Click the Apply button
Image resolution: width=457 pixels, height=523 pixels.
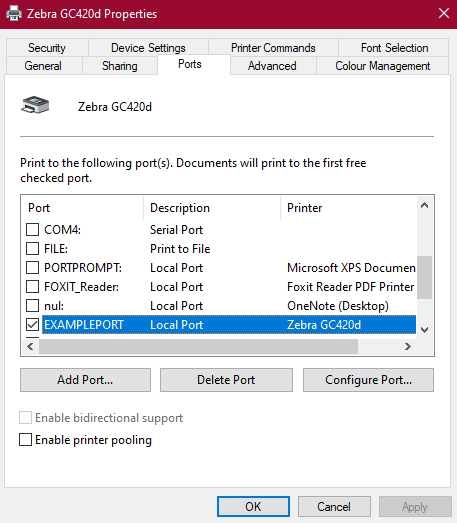[415, 507]
